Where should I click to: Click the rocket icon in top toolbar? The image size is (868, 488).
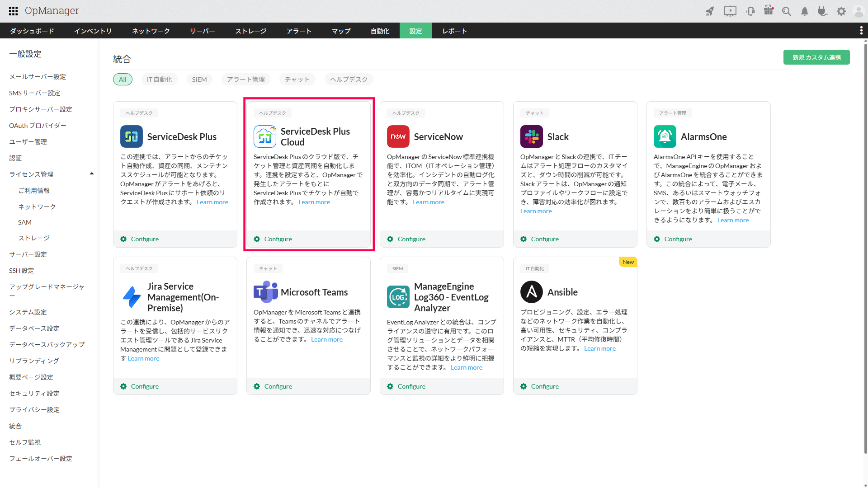click(710, 11)
